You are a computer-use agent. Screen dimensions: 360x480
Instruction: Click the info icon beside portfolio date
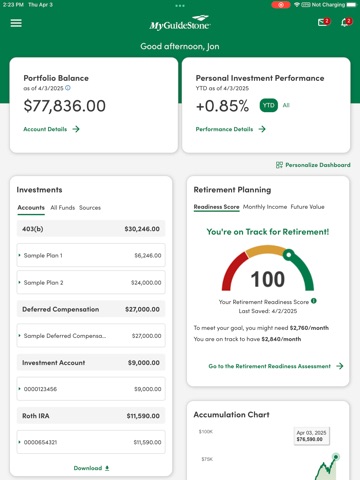pyautogui.click(x=68, y=88)
